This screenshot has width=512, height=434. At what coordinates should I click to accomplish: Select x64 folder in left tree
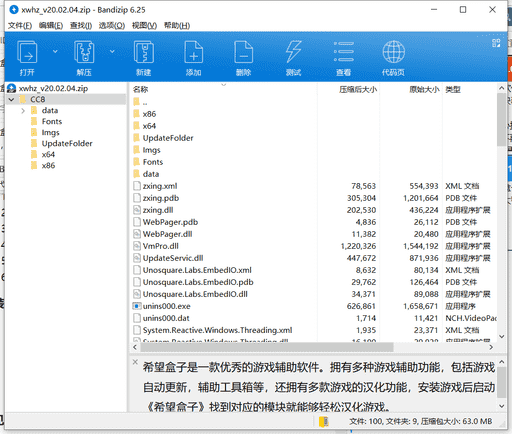pyautogui.click(x=48, y=154)
